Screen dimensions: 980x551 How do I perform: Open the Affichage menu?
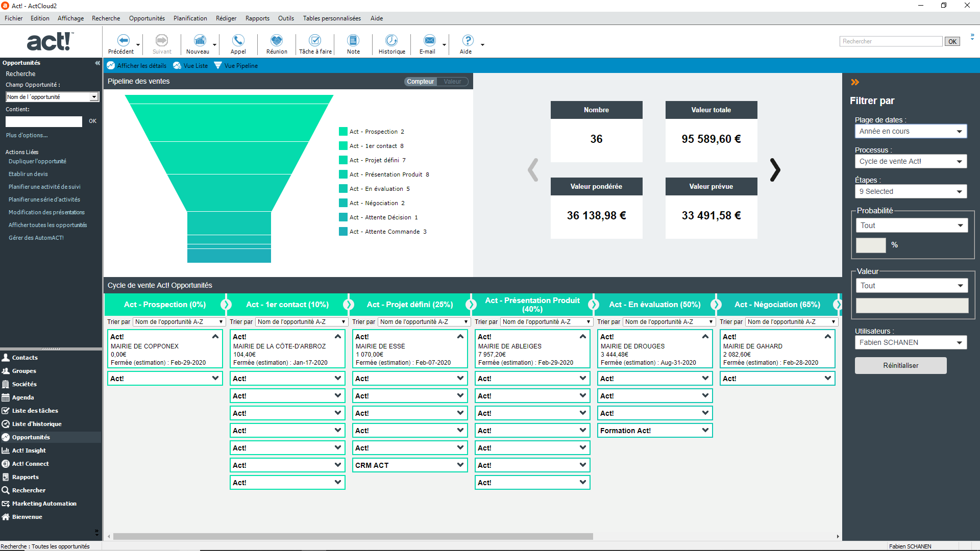pos(70,18)
